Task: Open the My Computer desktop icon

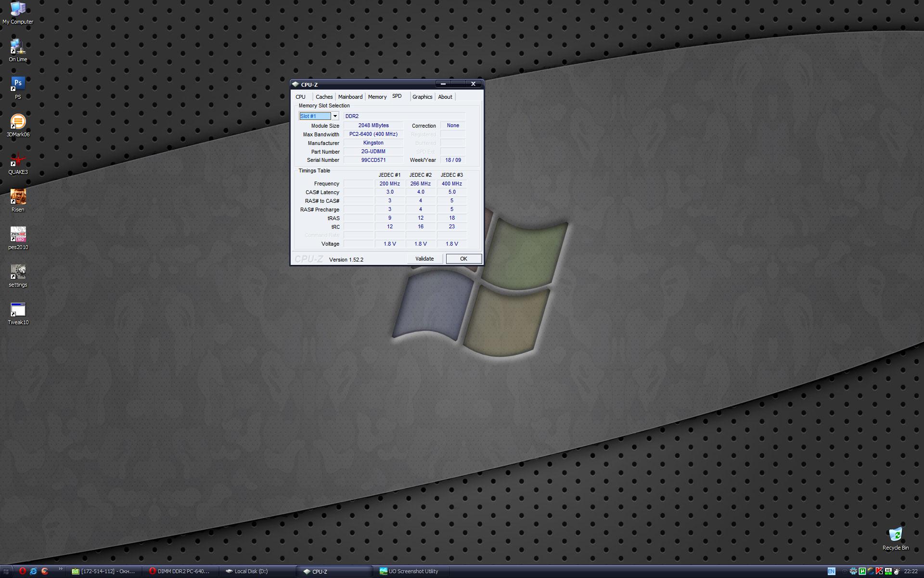Action: (18, 13)
